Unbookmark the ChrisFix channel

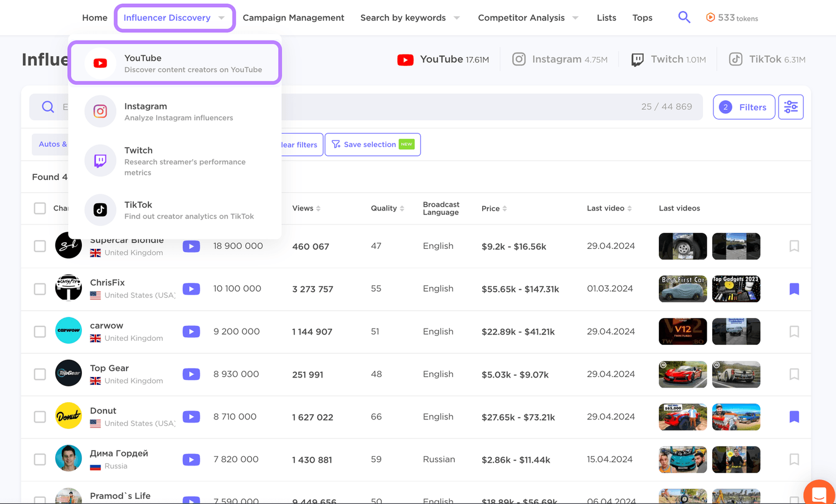794,288
